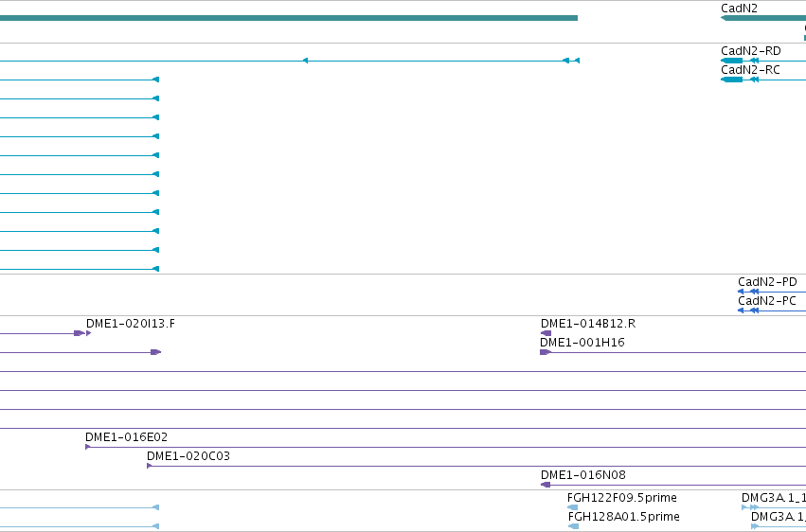
Task: Select the DME1-020C03 label
Action: click(x=188, y=456)
